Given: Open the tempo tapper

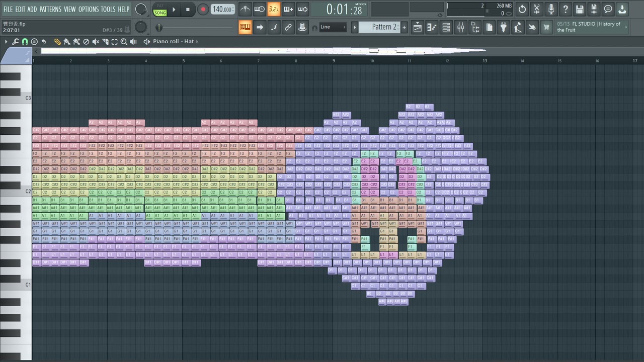Looking at the screenshot, I should pyautogui.click(x=518, y=27).
